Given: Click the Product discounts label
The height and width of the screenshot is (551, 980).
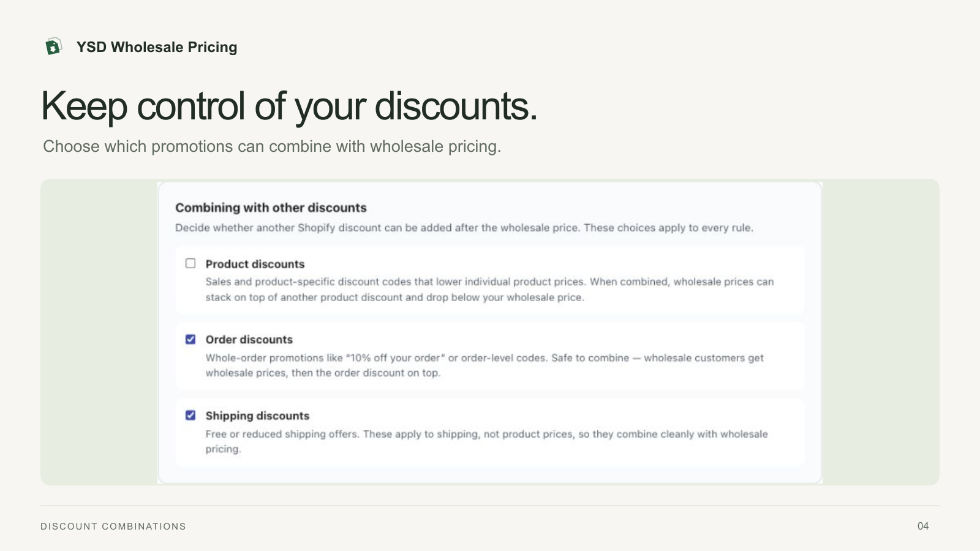Looking at the screenshot, I should [x=255, y=264].
